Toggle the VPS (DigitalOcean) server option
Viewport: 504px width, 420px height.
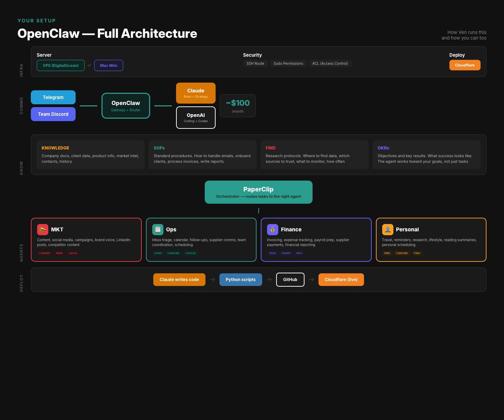[x=61, y=65]
